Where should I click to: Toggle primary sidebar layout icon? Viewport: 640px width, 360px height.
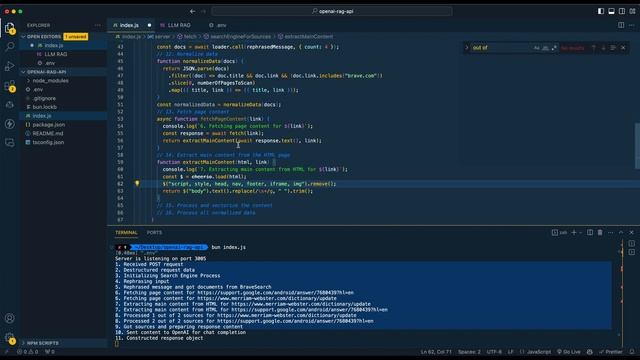pos(601,11)
